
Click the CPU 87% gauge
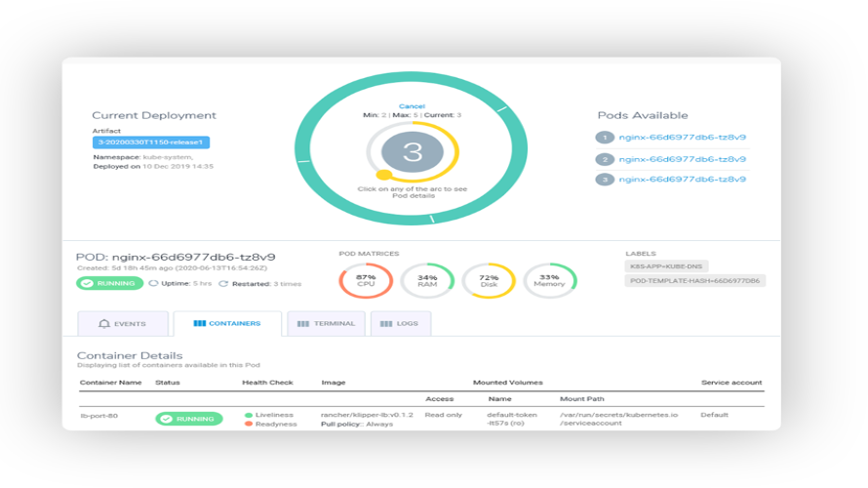[366, 280]
